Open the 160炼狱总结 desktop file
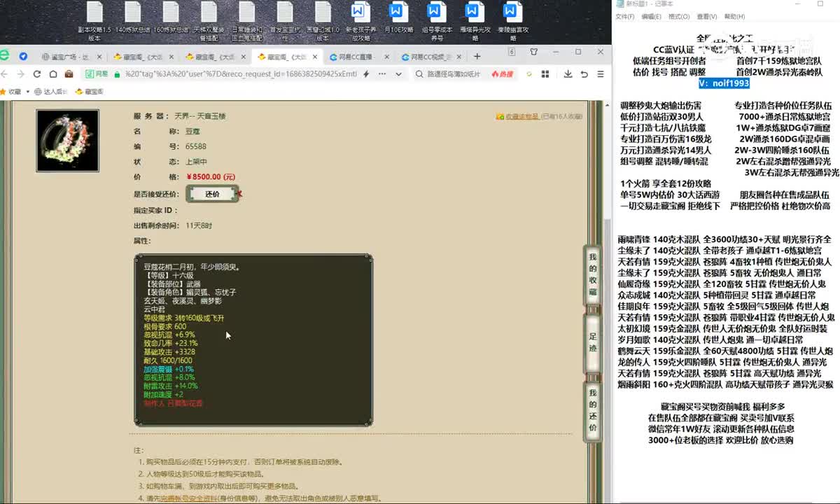The image size is (840, 504). 171,18
